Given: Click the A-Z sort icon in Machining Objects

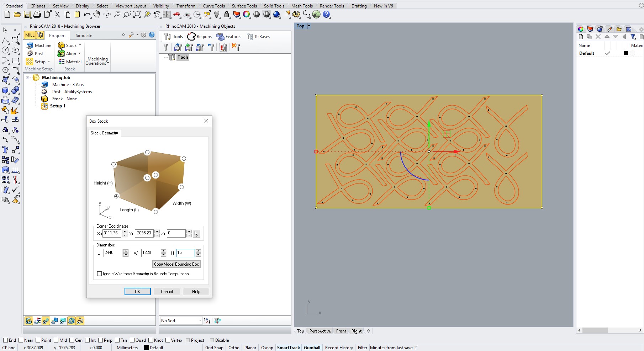Looking at the screenshot, I should (207, 321).
